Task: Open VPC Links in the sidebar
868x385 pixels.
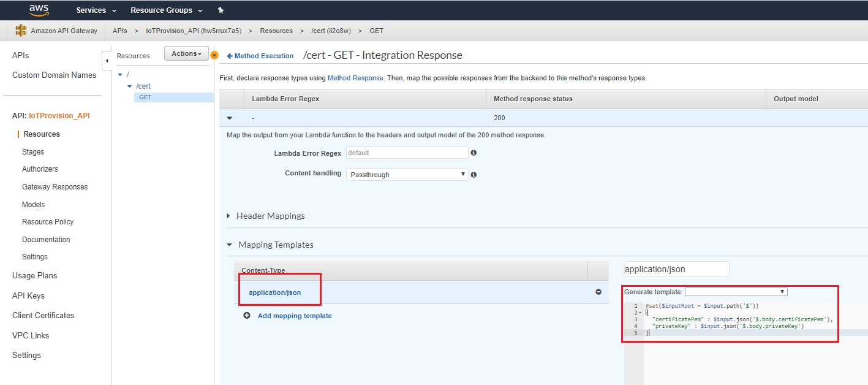Action: [x=31, y=335]
